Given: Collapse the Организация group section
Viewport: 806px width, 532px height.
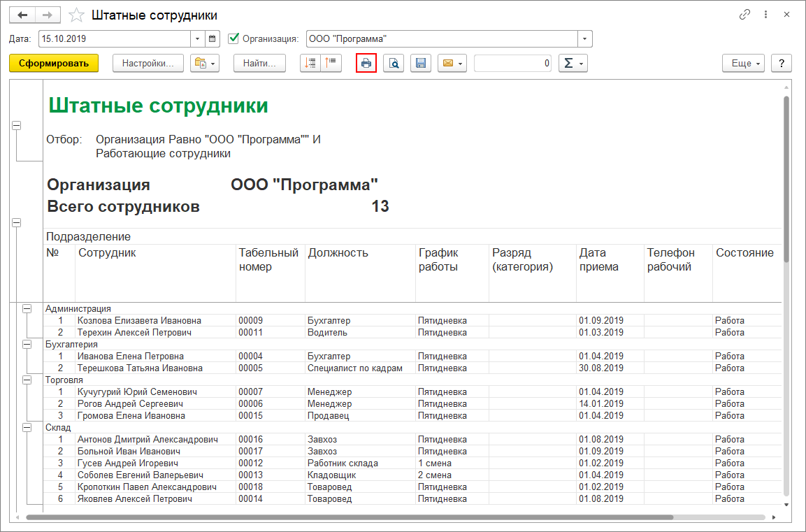Looking at the screenshot, I should pos(17,222).
